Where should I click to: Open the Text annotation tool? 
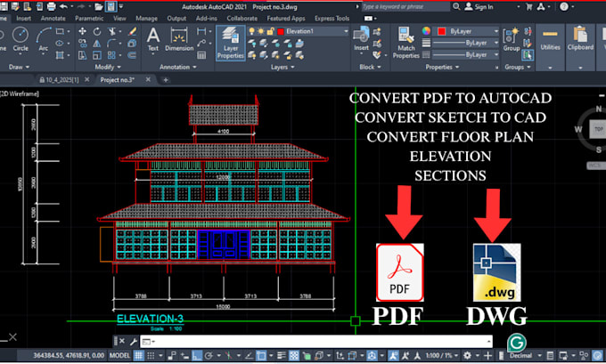tap(153, 39)
